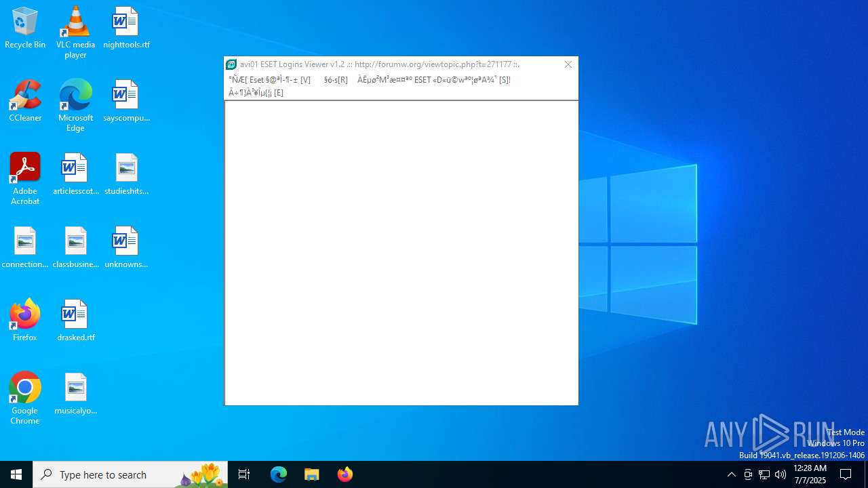Open the Eset [V] menu

point(270,80)
